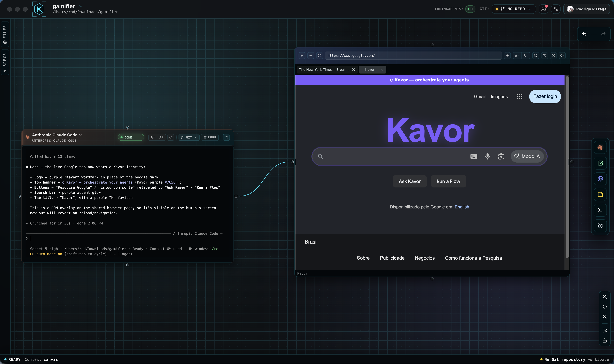
Task: Open browser dev tools code icon
Action: (x=562, y=56)
